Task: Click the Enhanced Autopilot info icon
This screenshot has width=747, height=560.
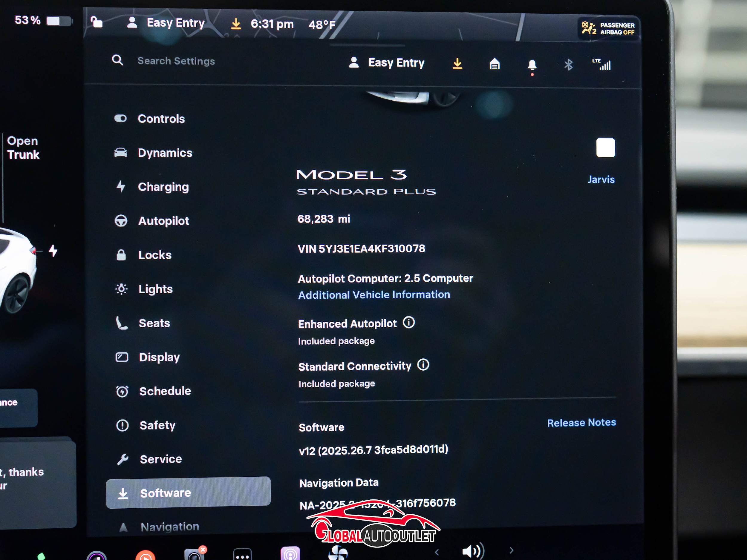Action: (x=409, y=322)
